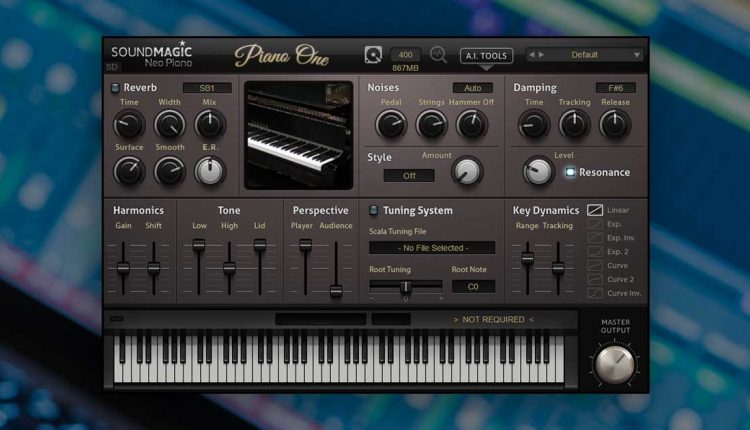Open the Style Off dropdown
Screen dimensions: 750x430
[x=409, y=176]
